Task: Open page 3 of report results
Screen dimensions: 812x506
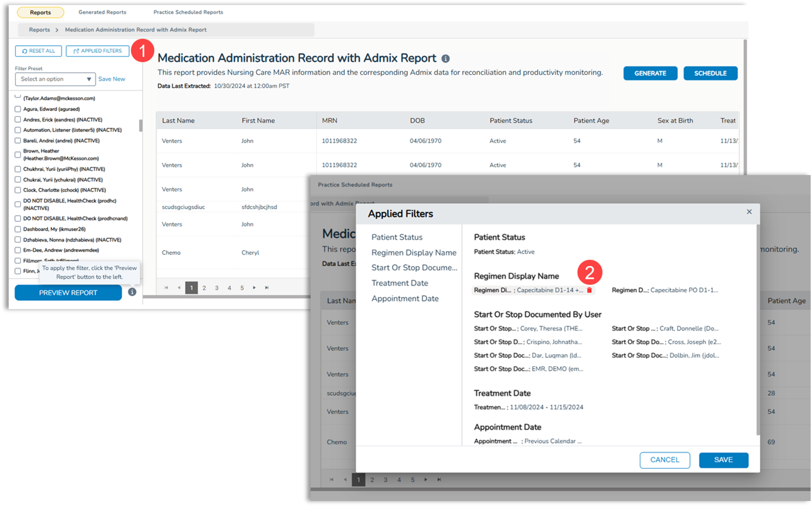Action: point(217,287)
